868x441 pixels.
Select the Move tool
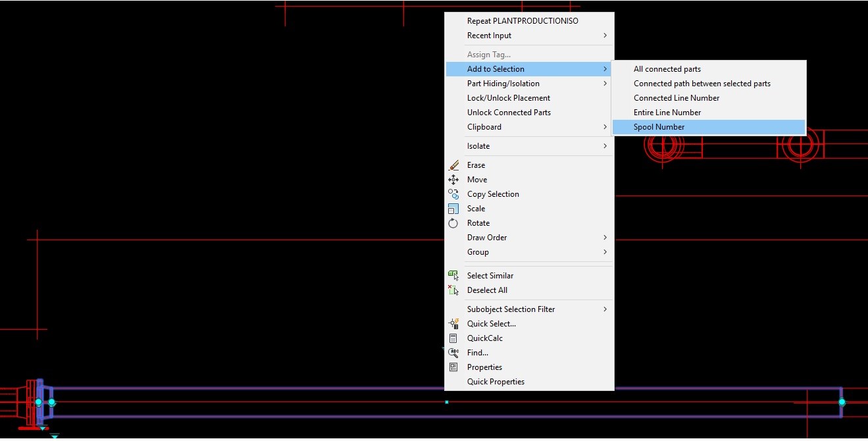coord(476,179)
